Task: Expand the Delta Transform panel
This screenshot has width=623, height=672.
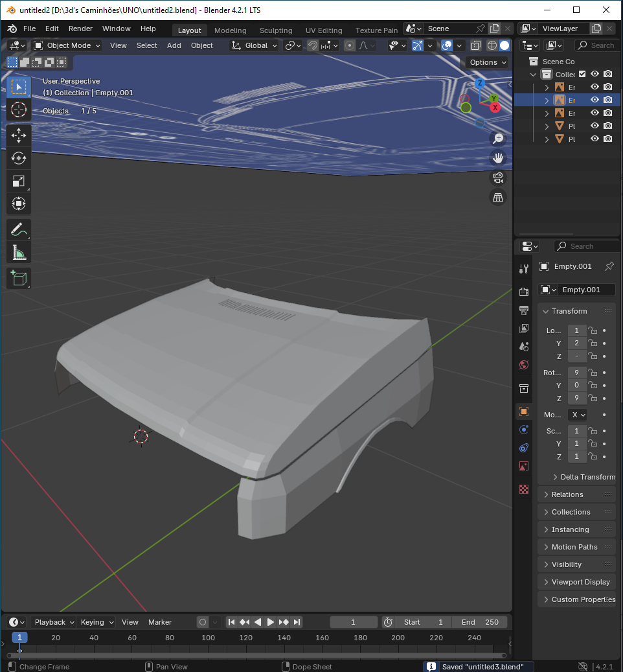Action: tap(583, 477)
